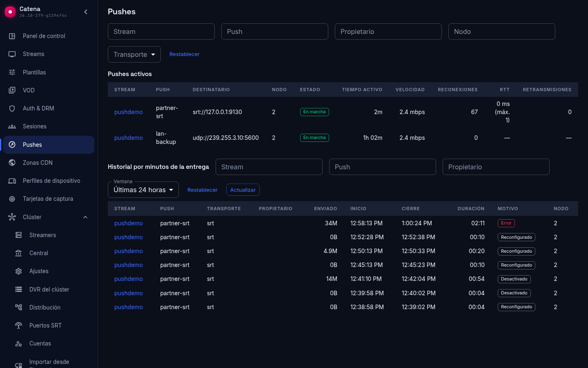The image size is (588, 368).
Task: Click the Streams monitor icon
Action: (12, 54)
